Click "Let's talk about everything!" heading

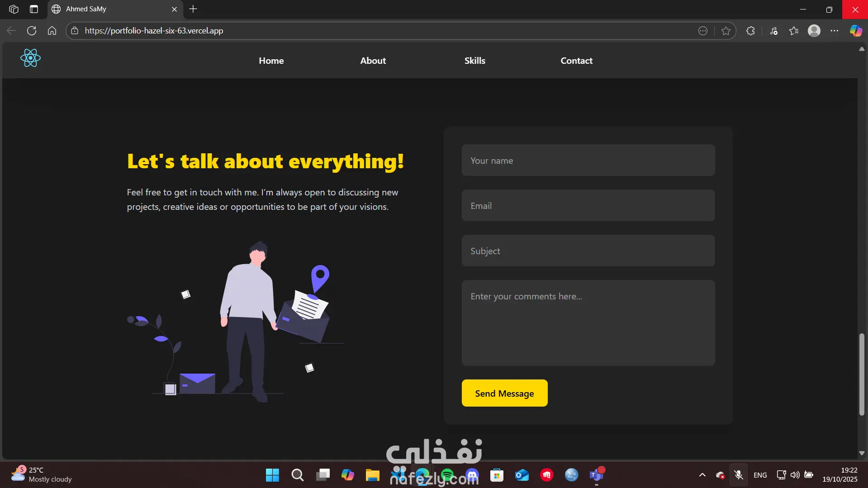[266, 161]
